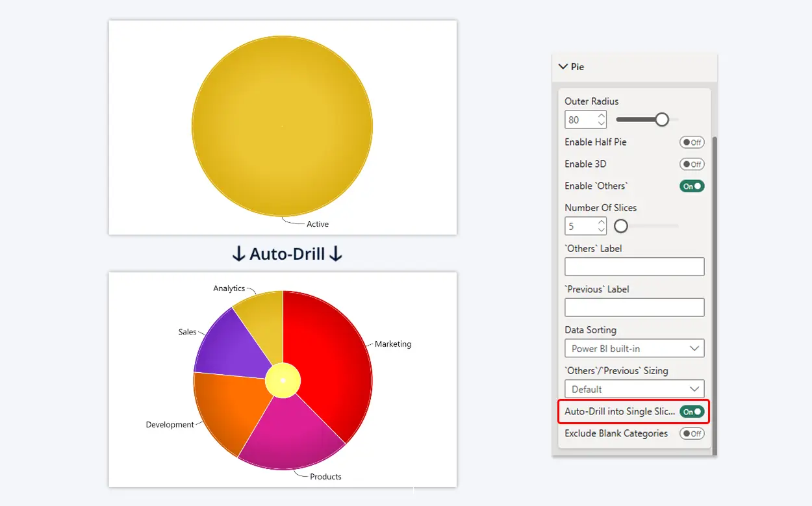Click the Previous Label text field
The image size is (812, 506).
click(x=634, y=308)
